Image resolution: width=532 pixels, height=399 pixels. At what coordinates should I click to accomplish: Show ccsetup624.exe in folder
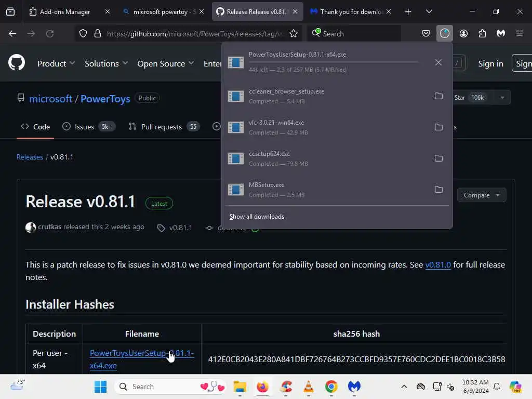pyautogui.click(x=438, y=158)
